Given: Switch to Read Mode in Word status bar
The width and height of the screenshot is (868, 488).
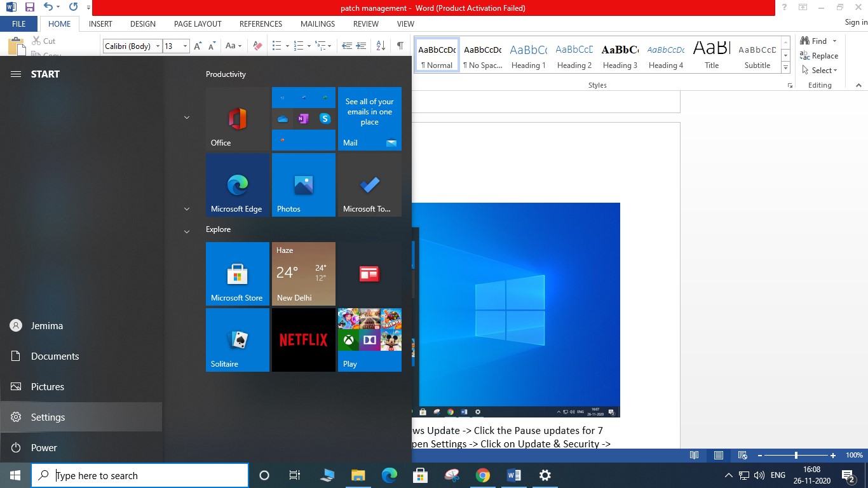Looking at the screenshot, I should (x=695, y=456).
